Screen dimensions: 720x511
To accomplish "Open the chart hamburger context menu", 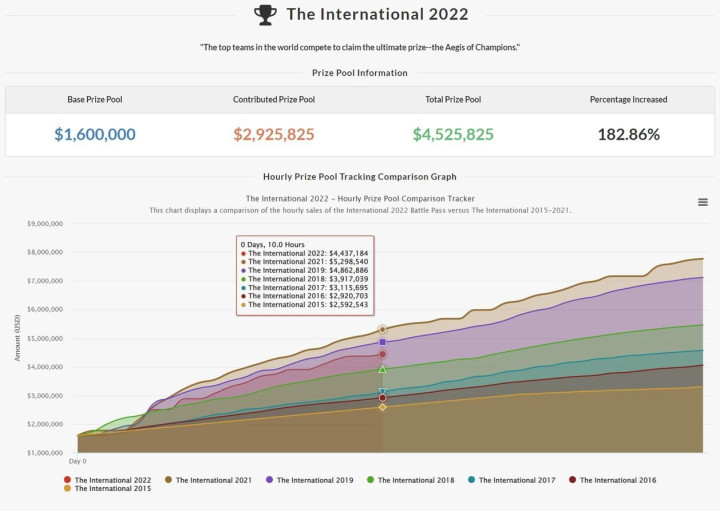I will [x=703, y=202].
